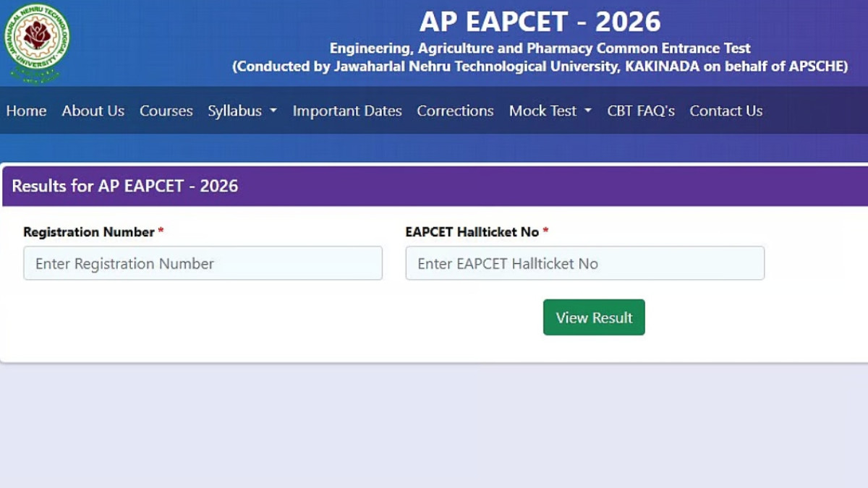Image resolution: width=868 pixels, height=488 pixels.
Task: Go to the About Us page
Action: 93,111
